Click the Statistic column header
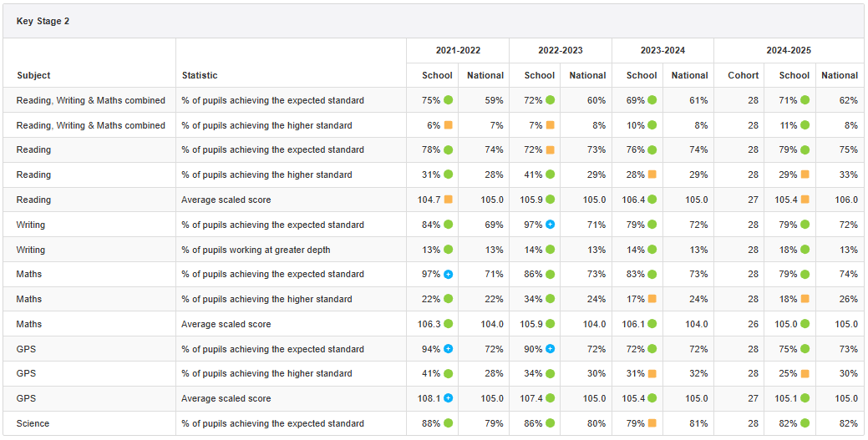The height and width of the screenshot is (440, 868). click(x=200, y=75)
